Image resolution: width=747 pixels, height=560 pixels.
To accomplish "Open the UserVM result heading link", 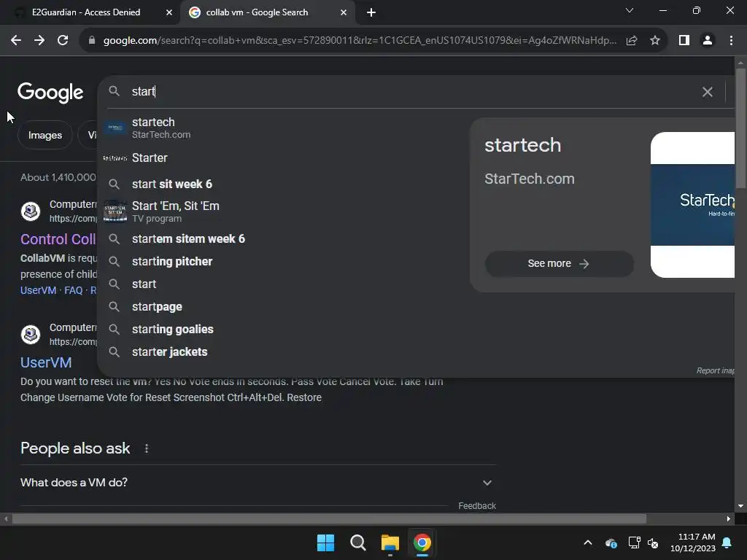I will point(46,362).
